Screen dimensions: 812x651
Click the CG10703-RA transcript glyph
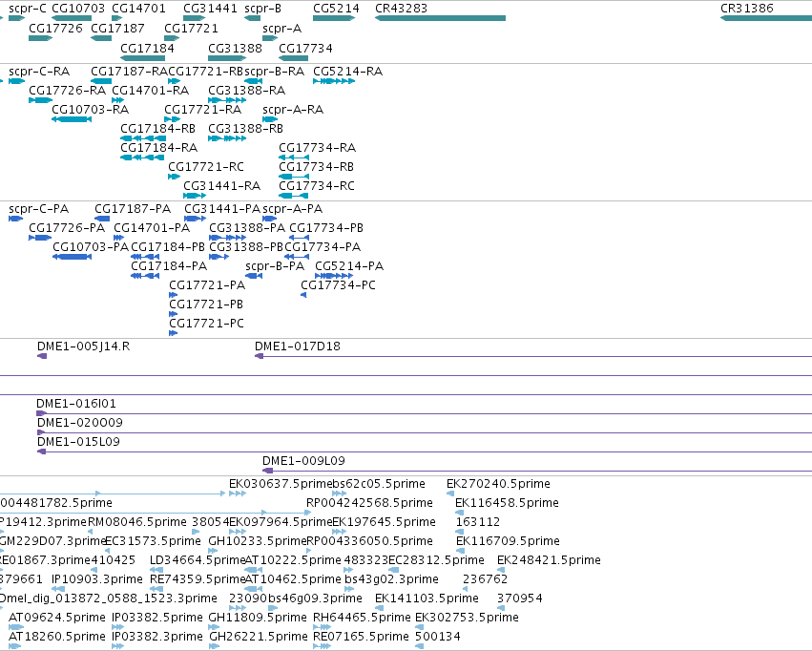point(72,119)
